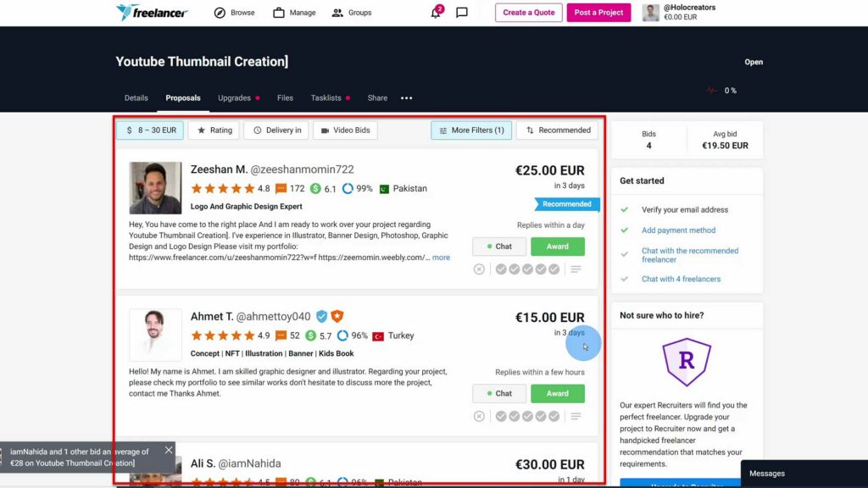
Task: Open More Filters (1)
Action: coord(471,130)
